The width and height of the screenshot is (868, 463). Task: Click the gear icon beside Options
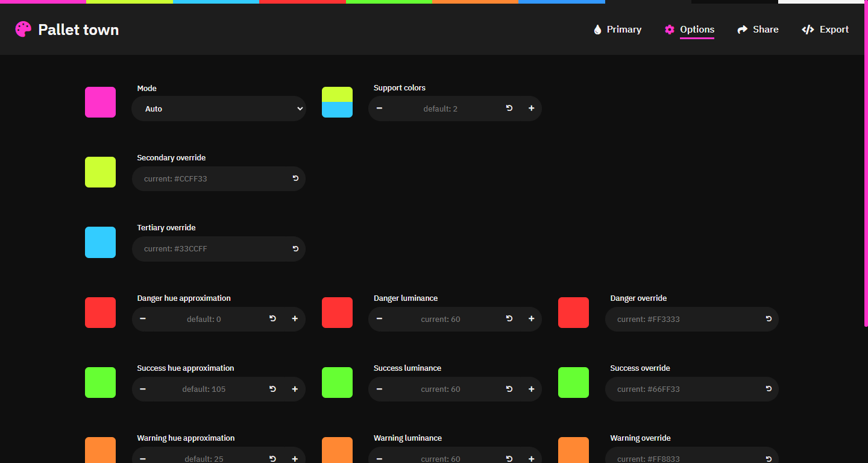click(670, 29)
